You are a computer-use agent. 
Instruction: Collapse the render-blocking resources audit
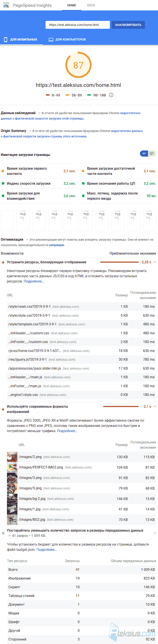pyautogui.click(x=155, y=262)
